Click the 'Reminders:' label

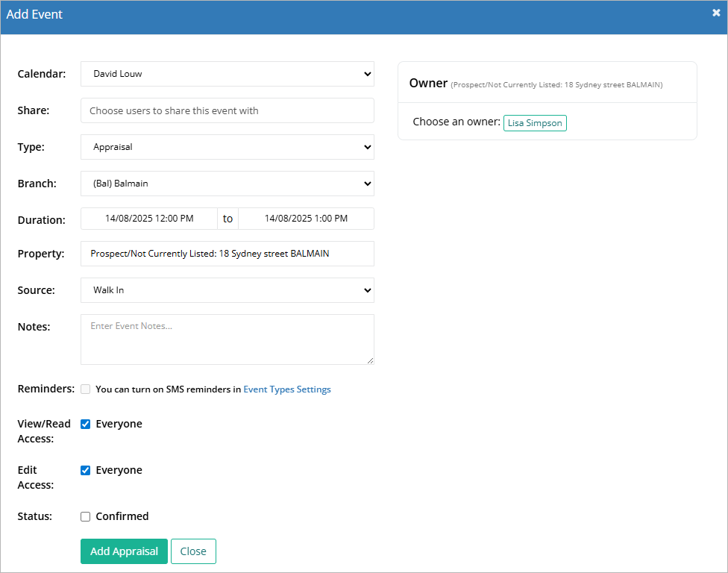pos(46,389)
